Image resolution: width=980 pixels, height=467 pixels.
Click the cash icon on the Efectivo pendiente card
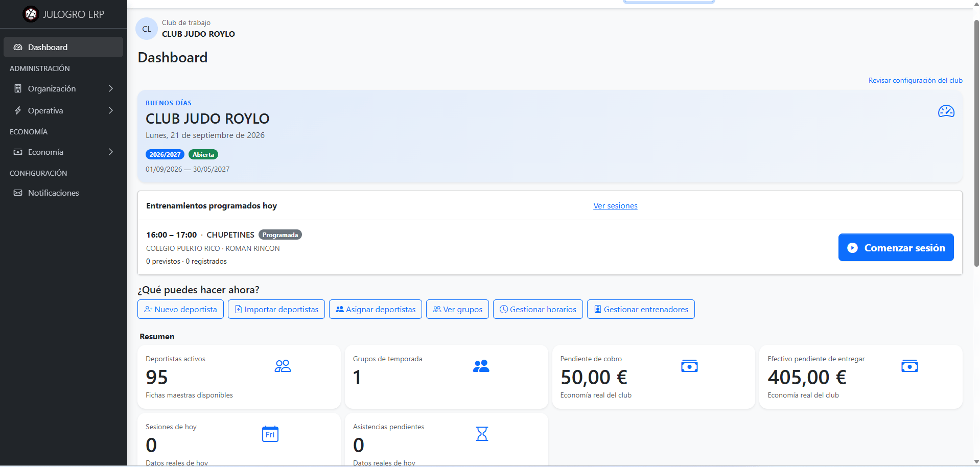click(909, 366)
